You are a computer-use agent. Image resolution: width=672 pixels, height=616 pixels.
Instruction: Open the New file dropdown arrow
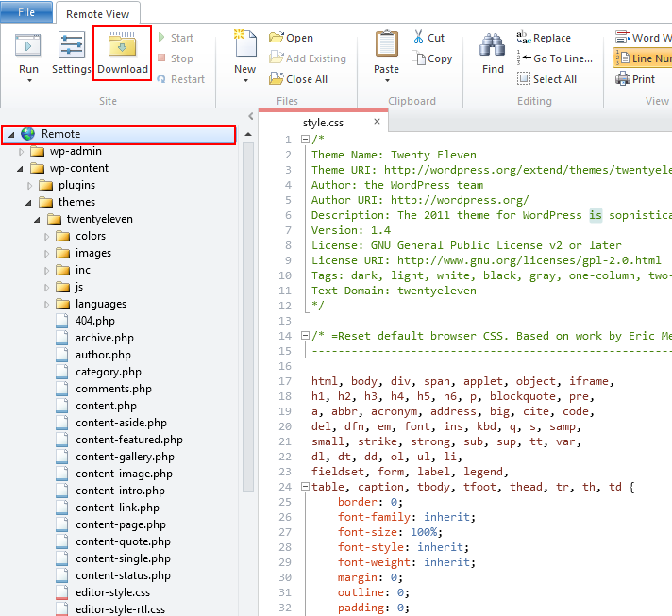[x=245, y=80]
